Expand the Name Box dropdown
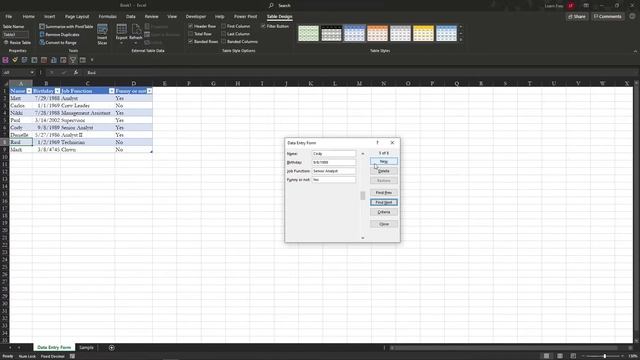640x360 pixels. point(32,73)
